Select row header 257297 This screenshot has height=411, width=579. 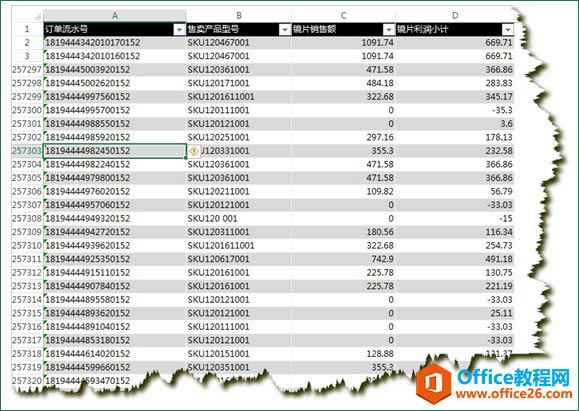(27, 70)
